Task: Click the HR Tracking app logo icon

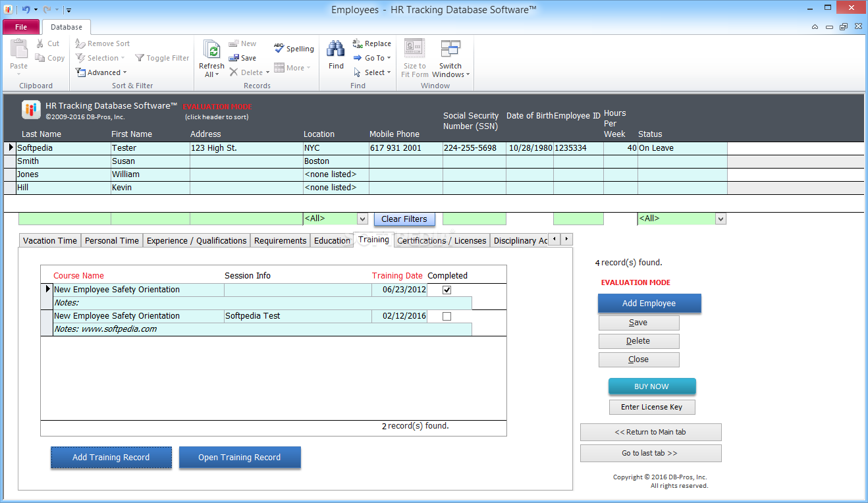Action: tap(31, 109)
